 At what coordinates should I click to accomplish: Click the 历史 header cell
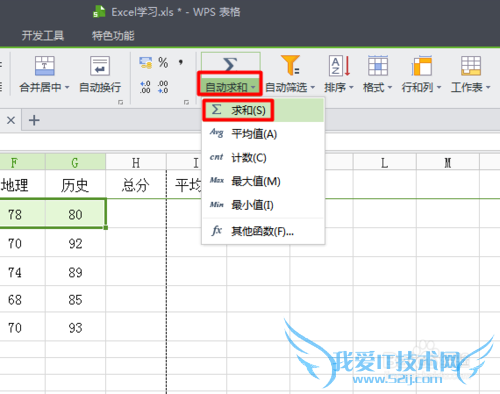click(x=75, y=185)
